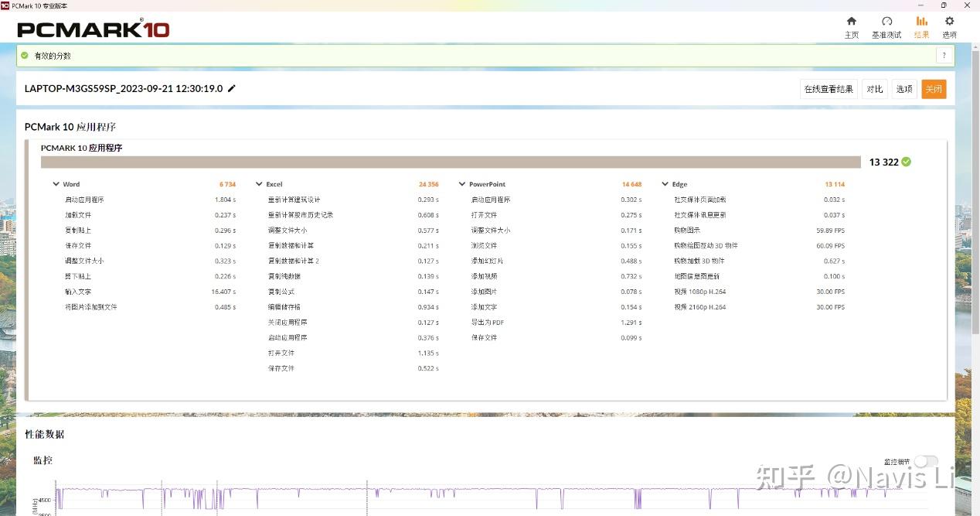Switch to the 结果 results tab
The image size is (980, 516).
[x=921, y=27]
